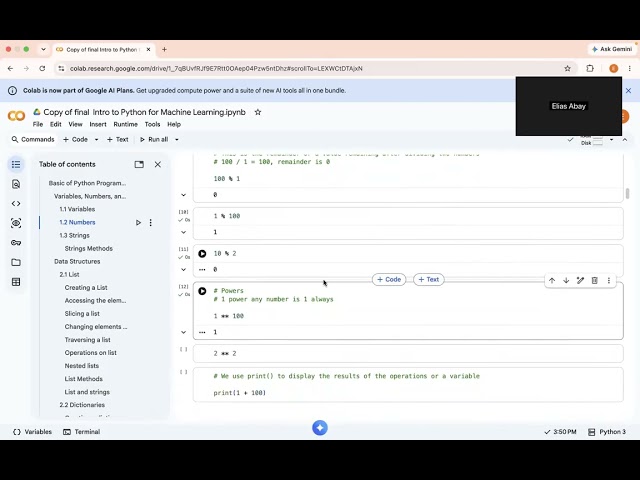Run the cell containing 10 % 2

point(202,253)
